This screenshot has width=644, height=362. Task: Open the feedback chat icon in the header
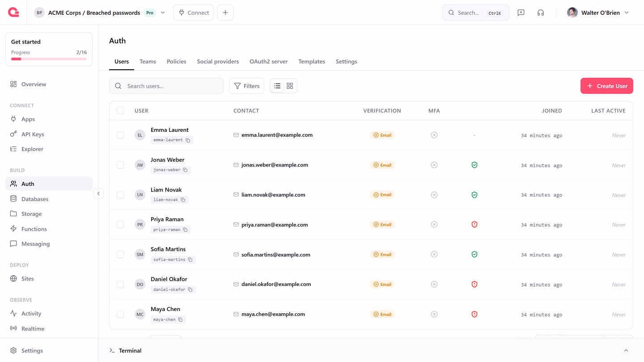click(x=521, y=13)
